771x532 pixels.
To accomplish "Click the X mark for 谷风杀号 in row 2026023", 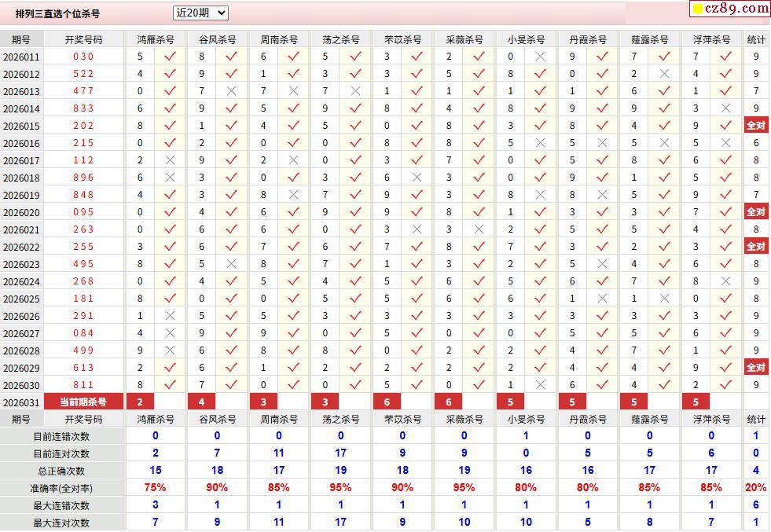I will (231, 264).
